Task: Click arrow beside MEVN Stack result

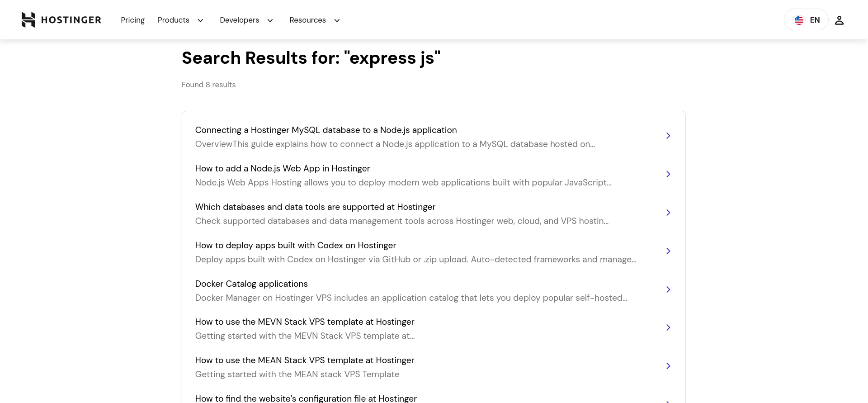Action: coord(668,327)
